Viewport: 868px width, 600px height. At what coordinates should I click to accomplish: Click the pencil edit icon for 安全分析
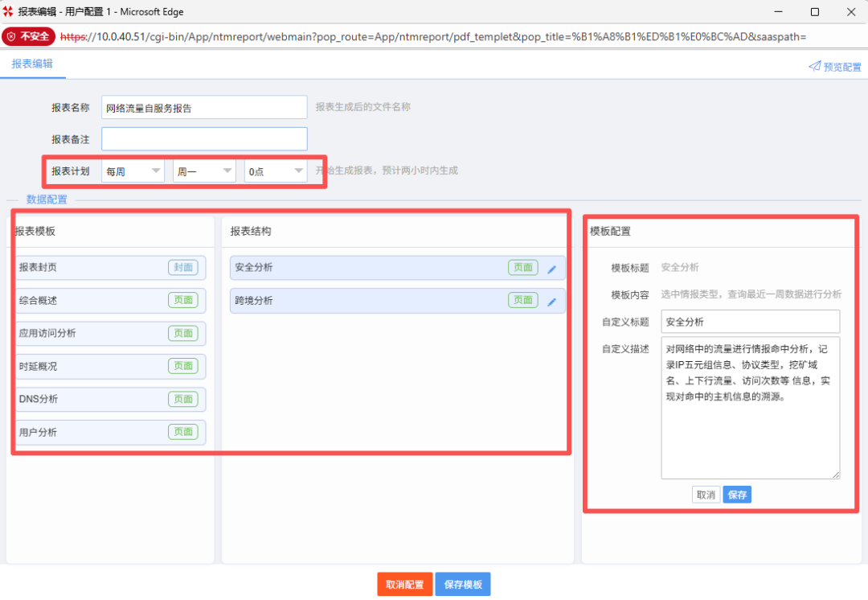551,269
